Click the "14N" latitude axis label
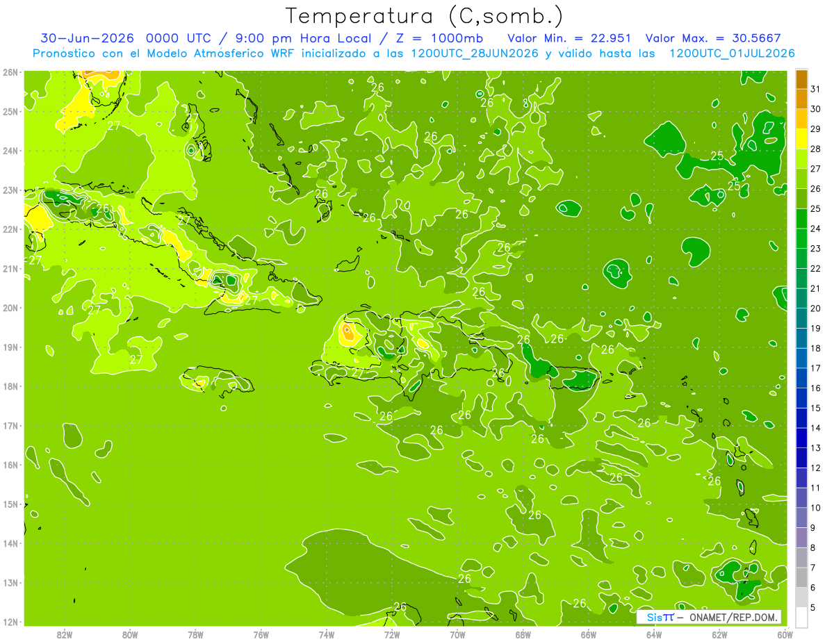The height and width of the screenshot is (644, 834). (x=10, y=543)
